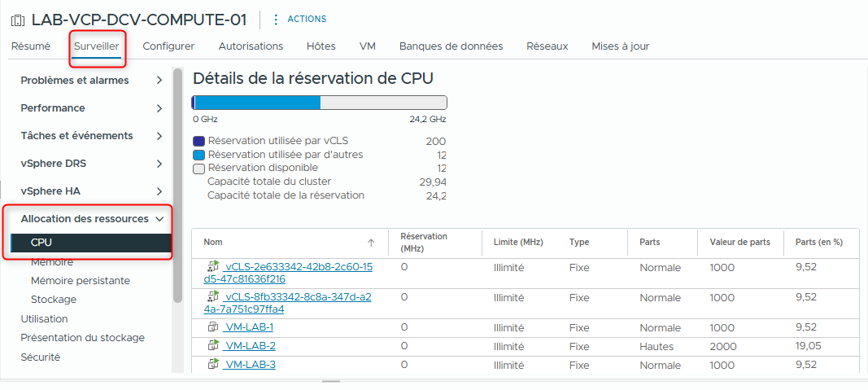
Task: Open the VM-LAB-1 link
Action: coord(248,326)
